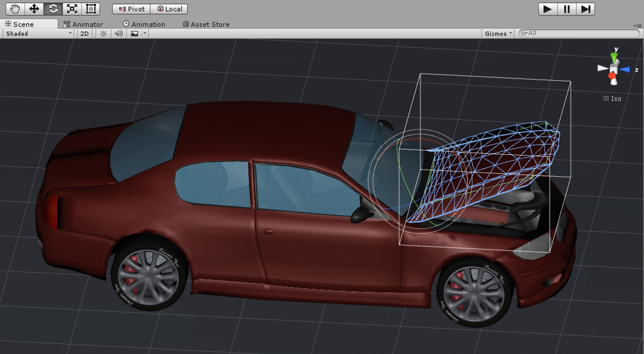Open the Gizmos dropdown
This screenshot has width=644, height=354.
click(498, 33)
